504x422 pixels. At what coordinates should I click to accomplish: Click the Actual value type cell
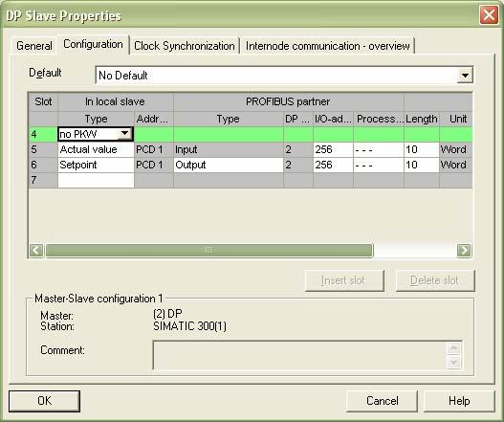coord(96,149)
